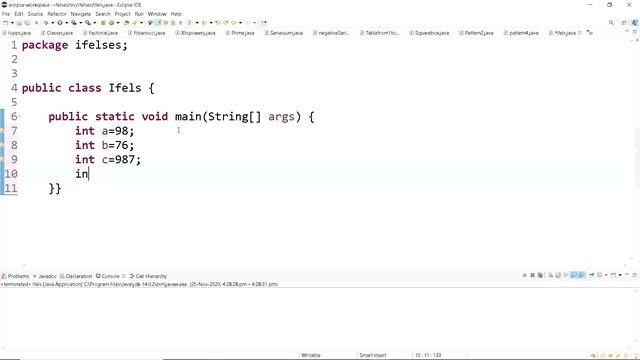Click the Terminate icon in Console toolbar
Screen dimensions: 640x360
click(524, 276)
